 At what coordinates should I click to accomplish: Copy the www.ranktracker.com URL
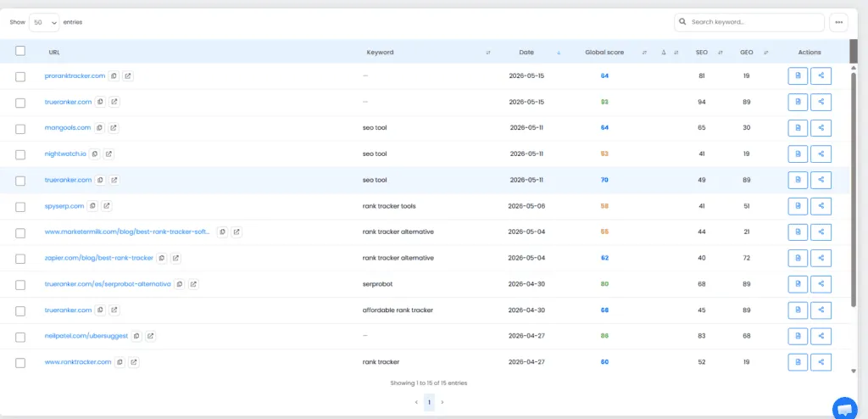coord(120,362)
